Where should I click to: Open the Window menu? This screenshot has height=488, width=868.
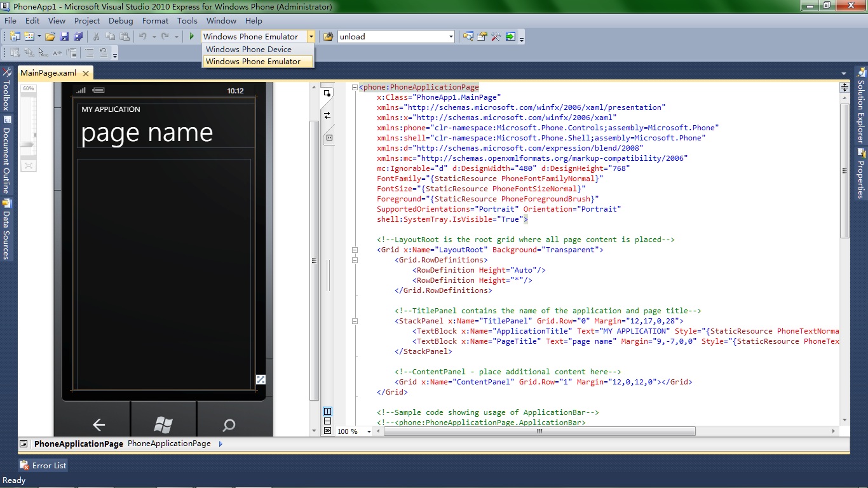point(221,20)
